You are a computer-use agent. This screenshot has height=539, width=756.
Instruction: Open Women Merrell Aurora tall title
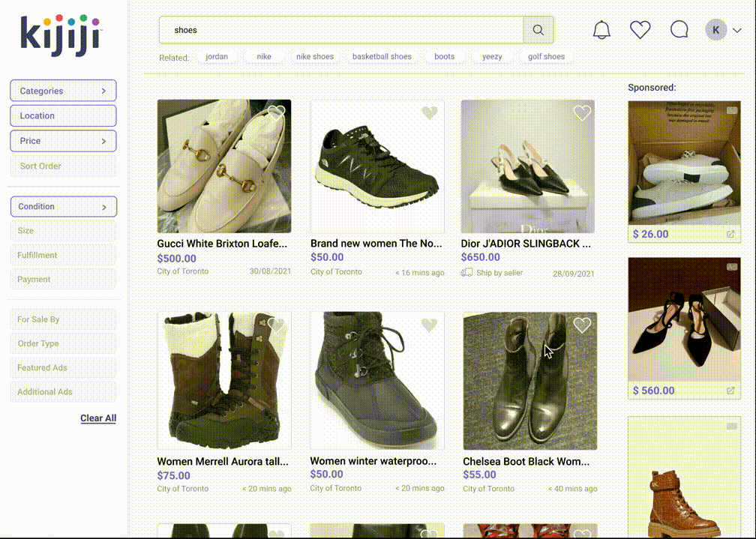click(223, 461)
